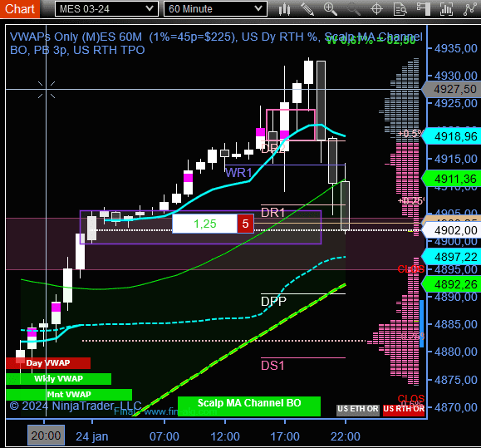
Task: Open the strategies line-graph icon
Action: pyautogui.click(x=469, y=9)
